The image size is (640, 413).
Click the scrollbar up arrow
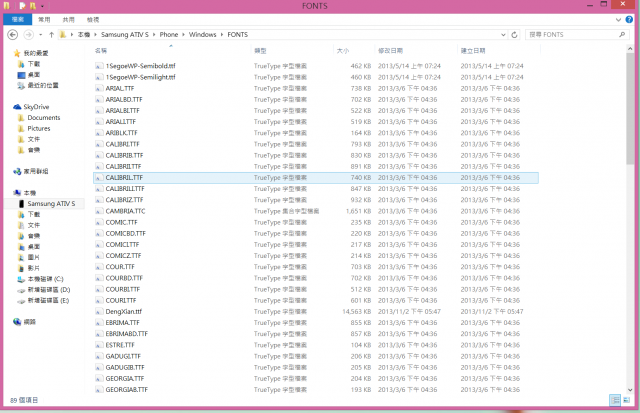[630, 49]
